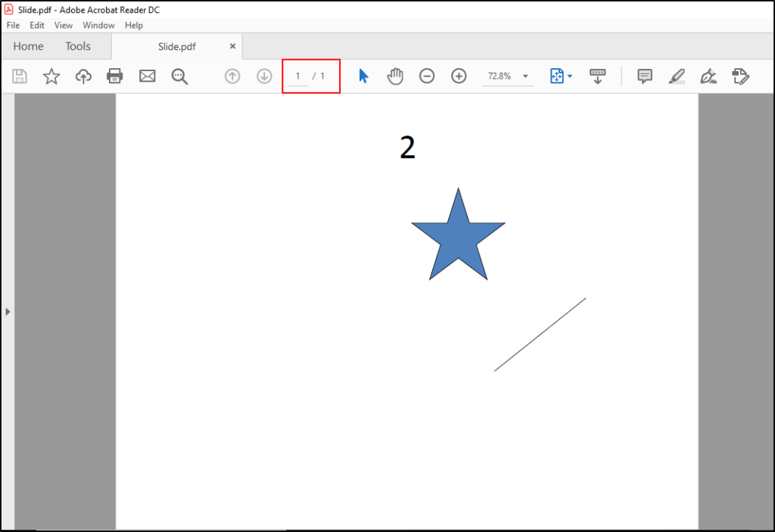
Task: Click the current page number field
Action: tap(298, 76)
